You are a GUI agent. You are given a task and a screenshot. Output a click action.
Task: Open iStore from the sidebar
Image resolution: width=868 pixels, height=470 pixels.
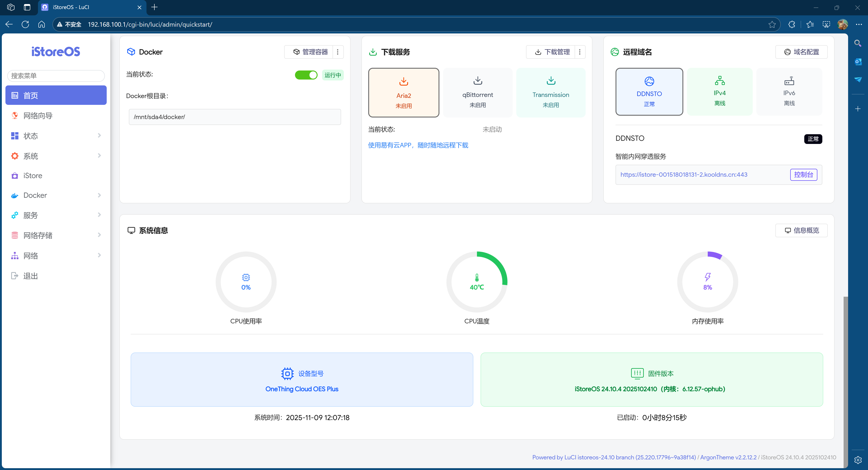(33, 176)
